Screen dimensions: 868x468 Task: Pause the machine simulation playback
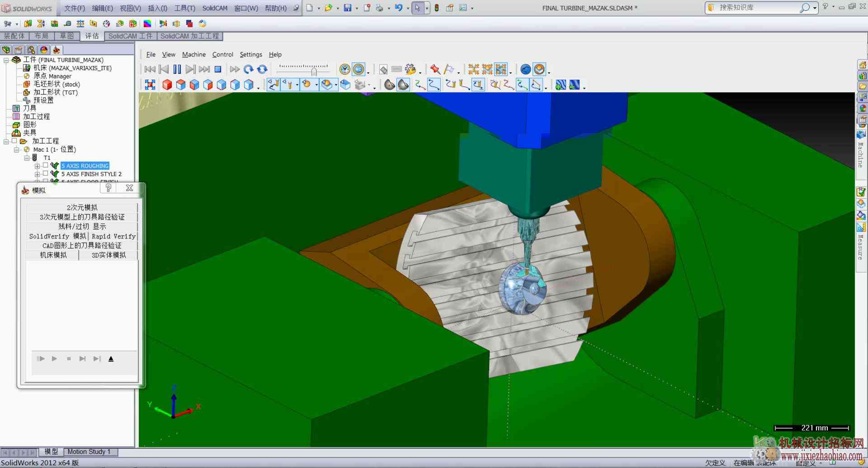177,69
